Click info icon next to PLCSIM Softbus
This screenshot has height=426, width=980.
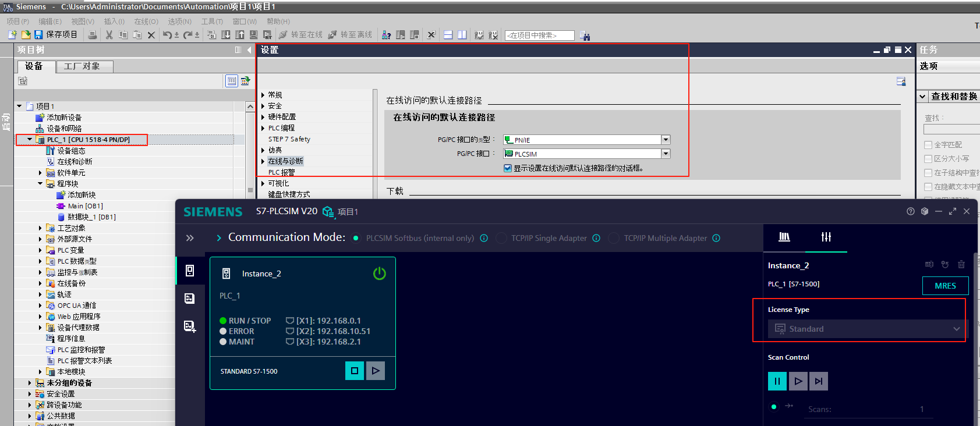pos(484,238)
